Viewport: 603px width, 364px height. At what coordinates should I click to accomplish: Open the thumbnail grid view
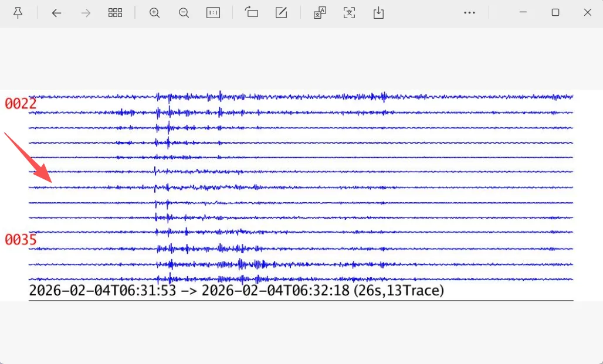[x=115, y=13]
